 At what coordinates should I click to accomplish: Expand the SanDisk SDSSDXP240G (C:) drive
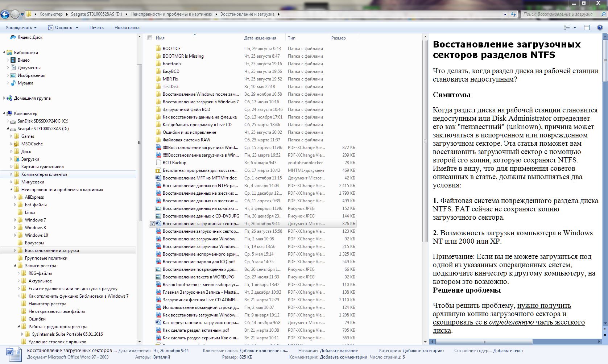coord(8,121)
